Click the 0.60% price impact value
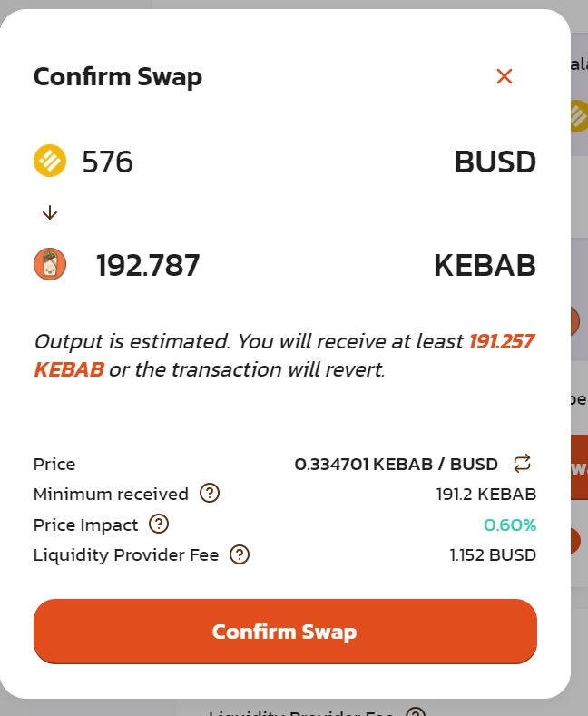The width and height of the screenshot is (588, 716). 509,525
